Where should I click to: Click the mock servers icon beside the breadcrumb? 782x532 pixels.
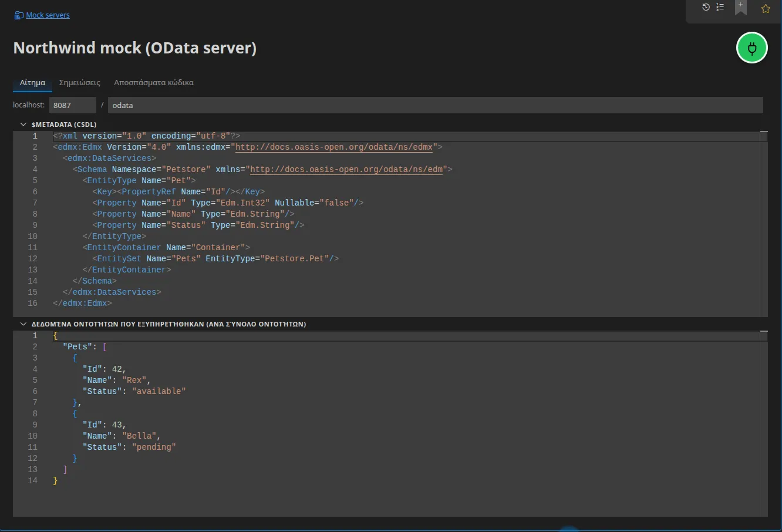[19, 15]
